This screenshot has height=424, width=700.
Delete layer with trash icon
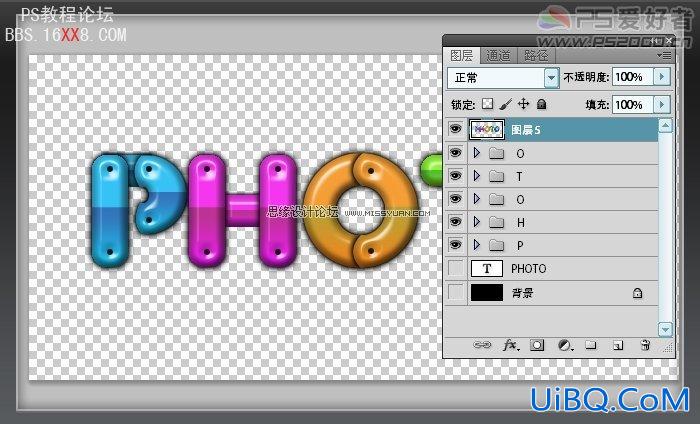click(x=645, y=345)
